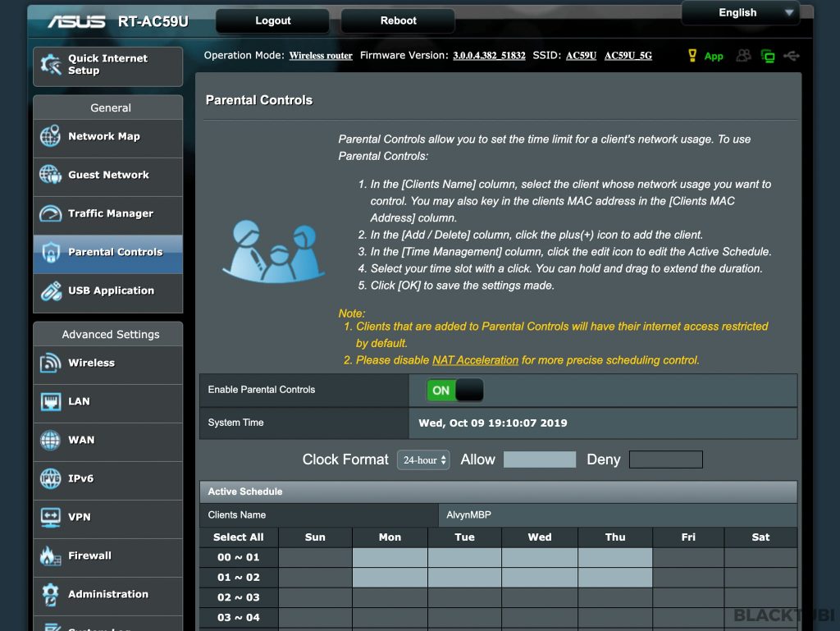Select the Sun column header
The height and width of the screenshot is (631, 840).
pos(315,537)
